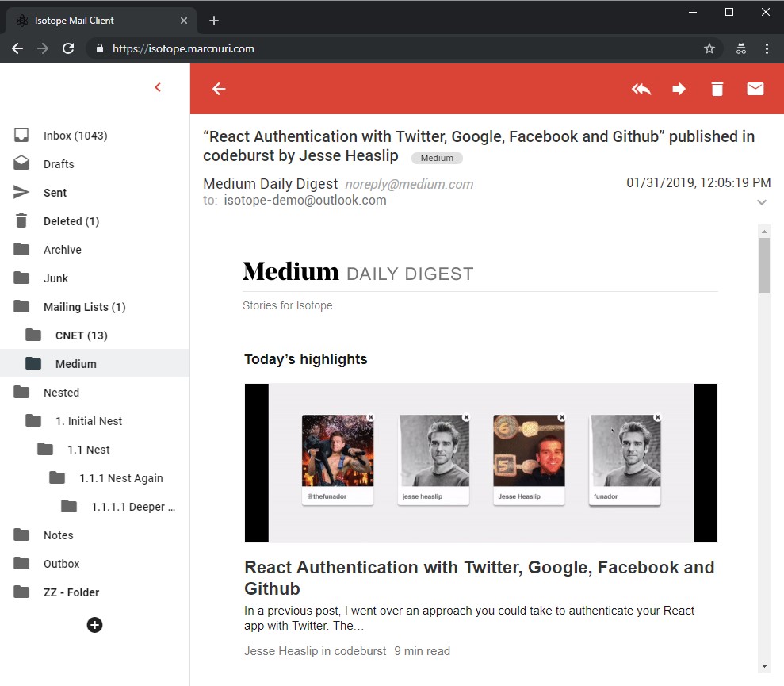This screenshot has width=784, height=686.
Task: Open a new browser tab
Action: [x=213, y=20]
